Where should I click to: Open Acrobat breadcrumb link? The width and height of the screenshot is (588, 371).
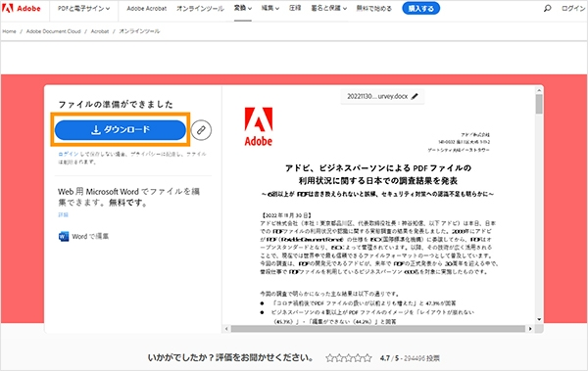coord(100,31)
